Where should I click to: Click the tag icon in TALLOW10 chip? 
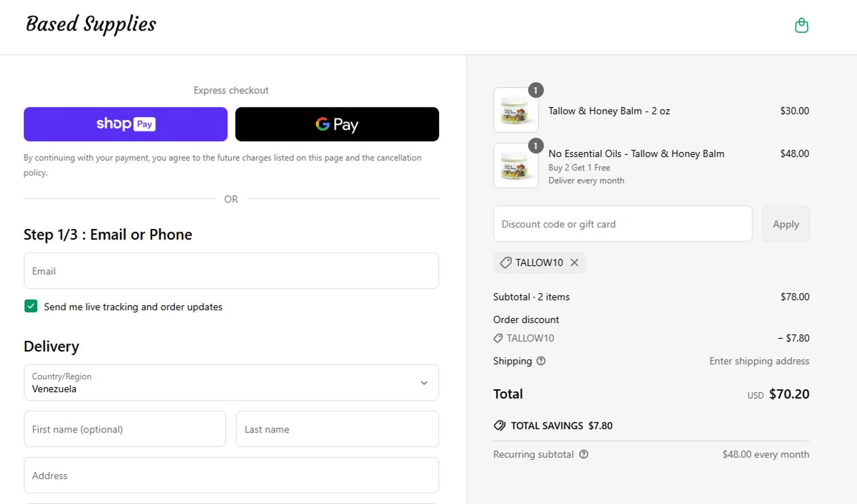point(506,262)
